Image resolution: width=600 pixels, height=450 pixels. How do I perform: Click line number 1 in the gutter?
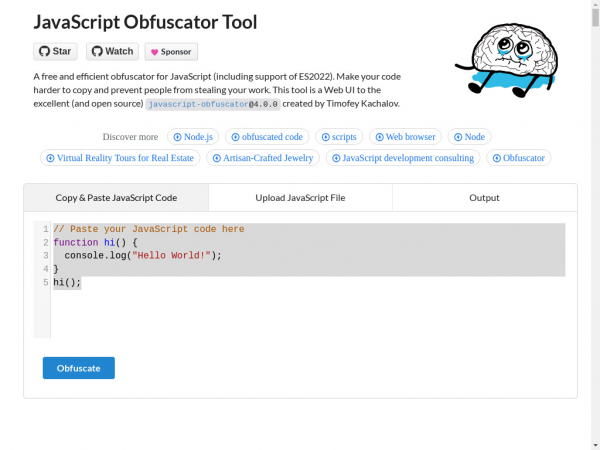point(46,229)
